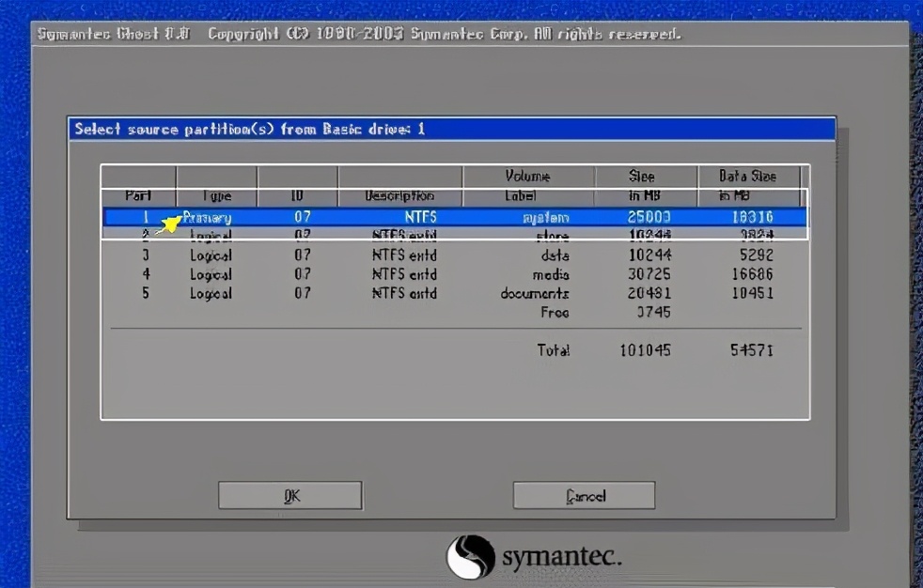Click the Part column header
The image size is (923, 588).
pyautogui.click(x=138, y=195)
